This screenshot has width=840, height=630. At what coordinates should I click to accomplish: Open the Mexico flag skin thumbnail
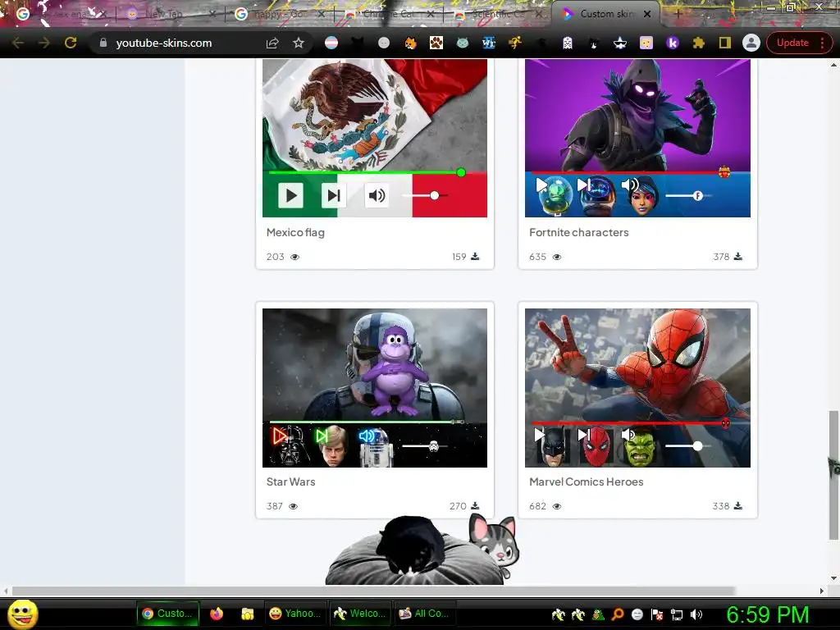374,138
